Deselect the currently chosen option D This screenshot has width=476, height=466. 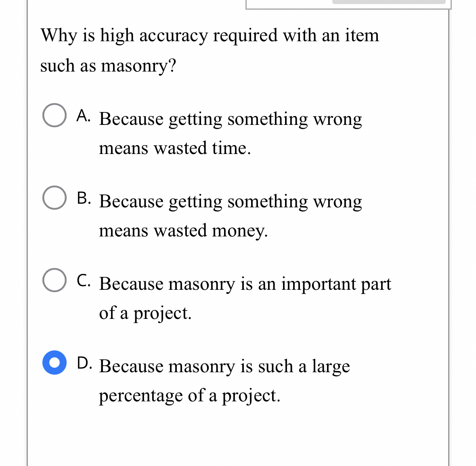pos(54,363)
